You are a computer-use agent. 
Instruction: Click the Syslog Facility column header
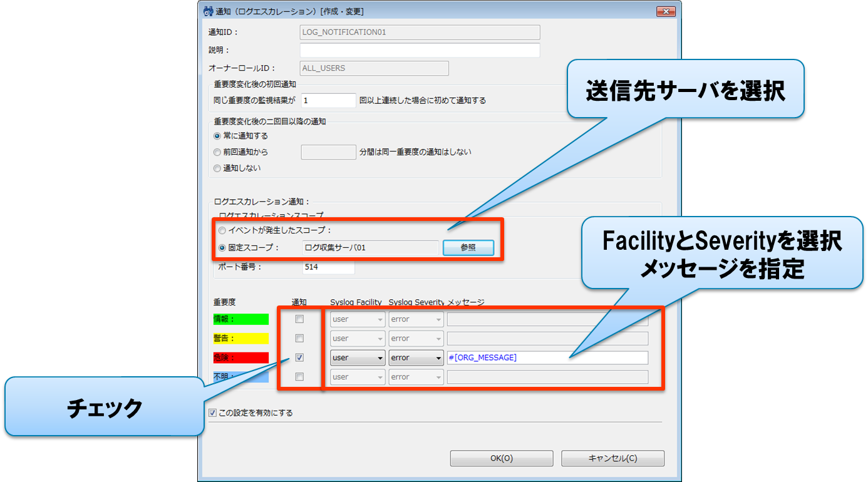(x=356, y=302)
